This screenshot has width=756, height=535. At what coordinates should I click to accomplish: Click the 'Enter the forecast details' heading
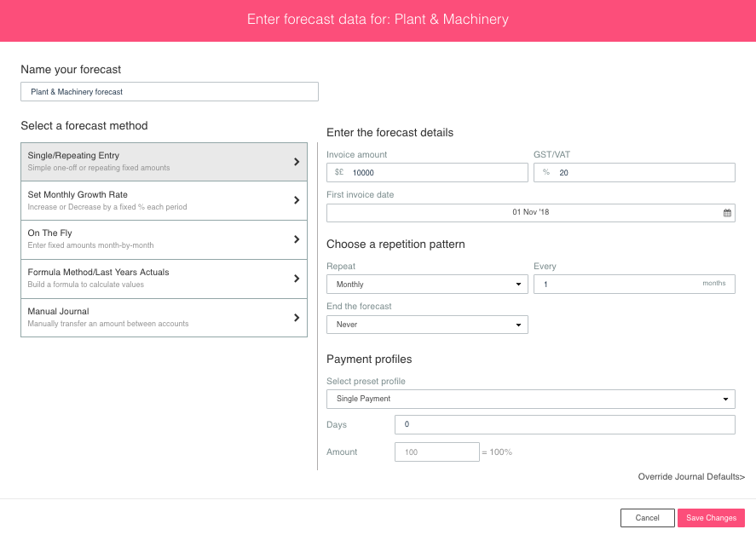pyautogui.click(x=390, y=133)
